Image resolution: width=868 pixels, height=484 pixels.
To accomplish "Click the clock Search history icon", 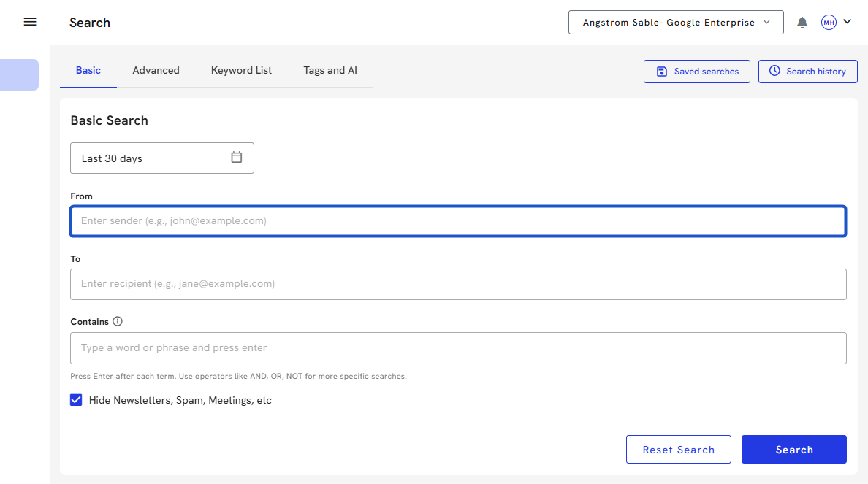I will (x=774, y=71).
